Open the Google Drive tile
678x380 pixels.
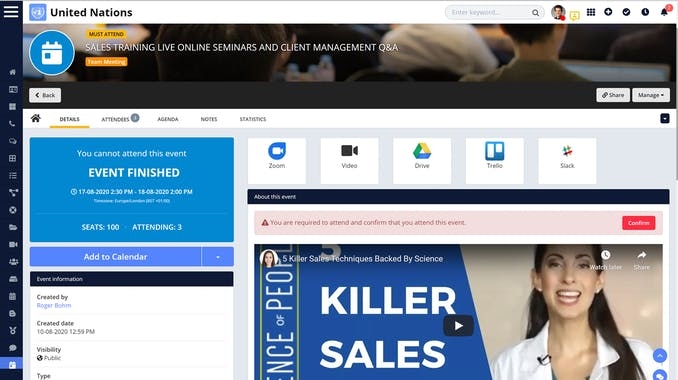422,161
